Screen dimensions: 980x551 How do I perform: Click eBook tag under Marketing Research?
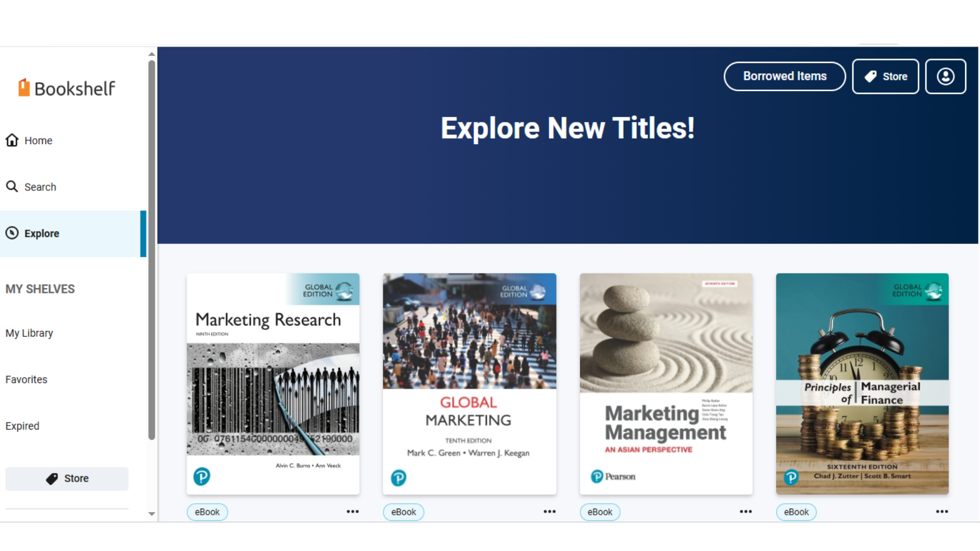[207, 512]
